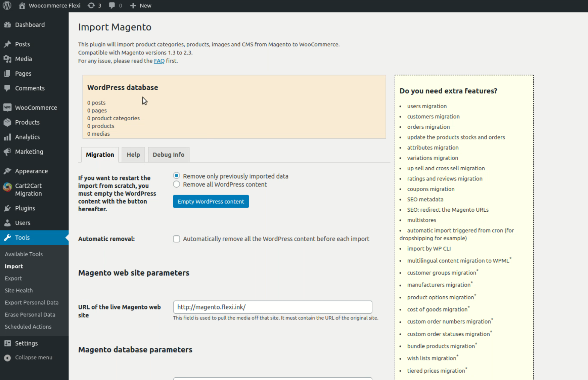Open Marketing menu label
588x380 pixels.
point(29,152)
